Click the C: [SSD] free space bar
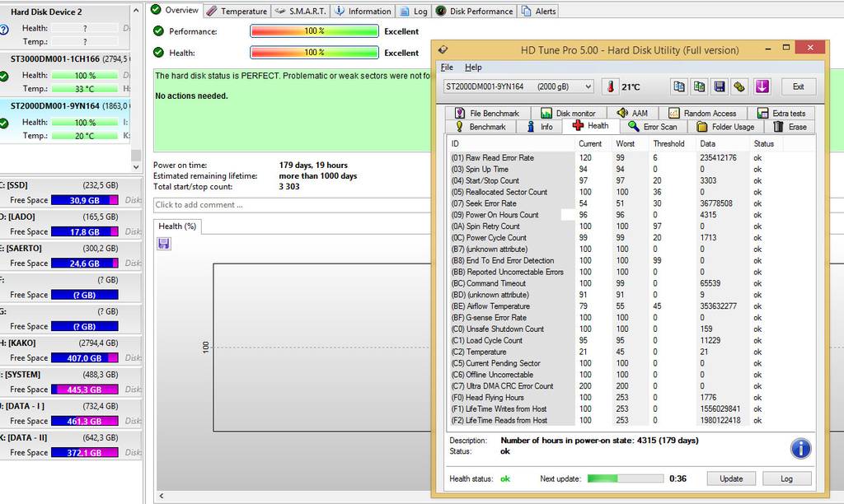Screen dimensions: 844x504 [85, 200]
